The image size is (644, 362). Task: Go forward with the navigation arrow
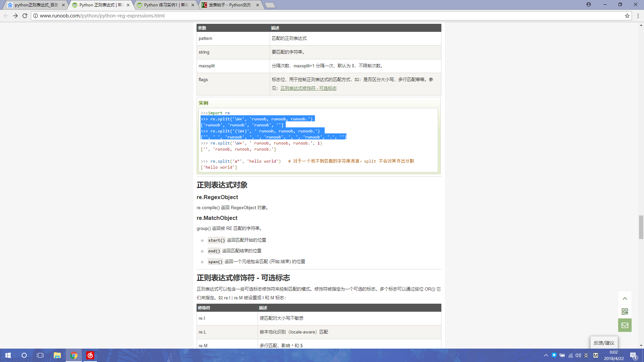pyautogui.click(x=15, y=16)
